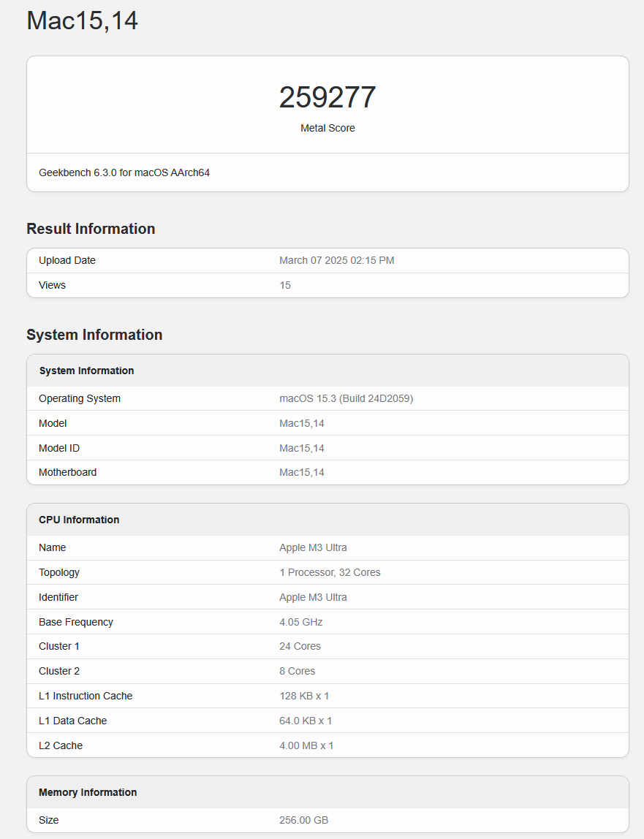Select the 24 Cores value

pyautogui.click(x=300, y=646)
